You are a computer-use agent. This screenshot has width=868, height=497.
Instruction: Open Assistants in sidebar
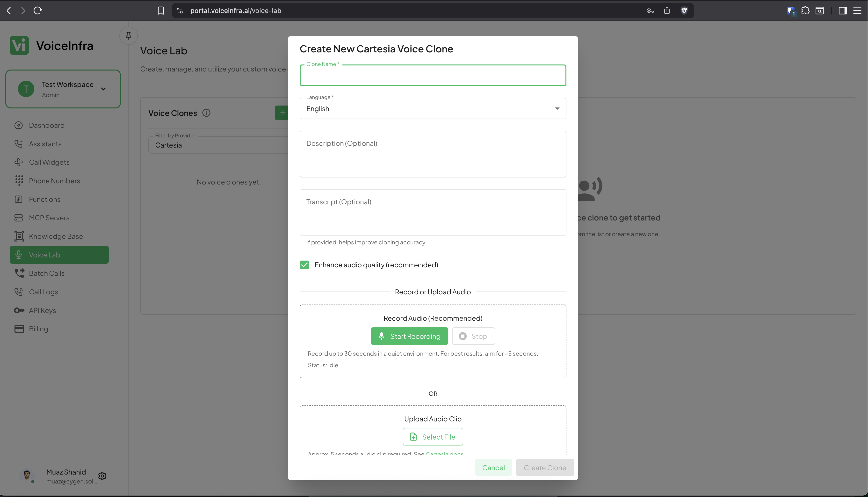click(59, 144)
